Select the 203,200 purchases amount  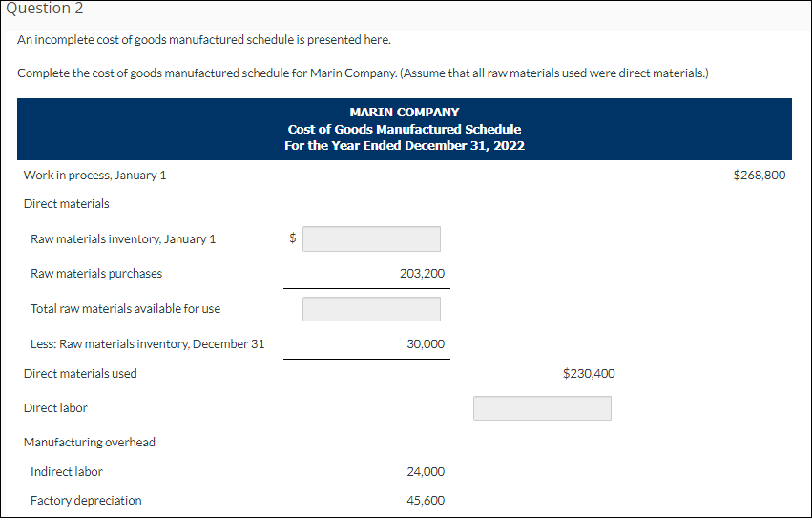422,274
